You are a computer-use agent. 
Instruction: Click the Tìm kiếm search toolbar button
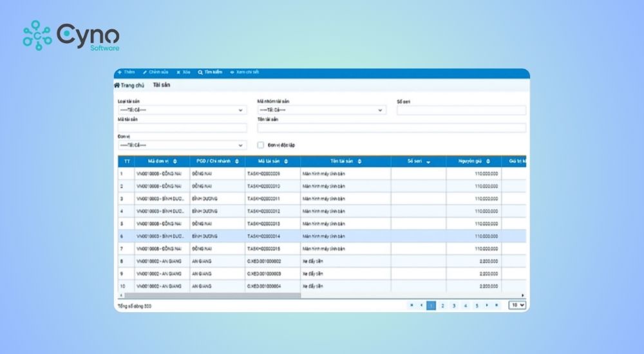tap(210, 72)
